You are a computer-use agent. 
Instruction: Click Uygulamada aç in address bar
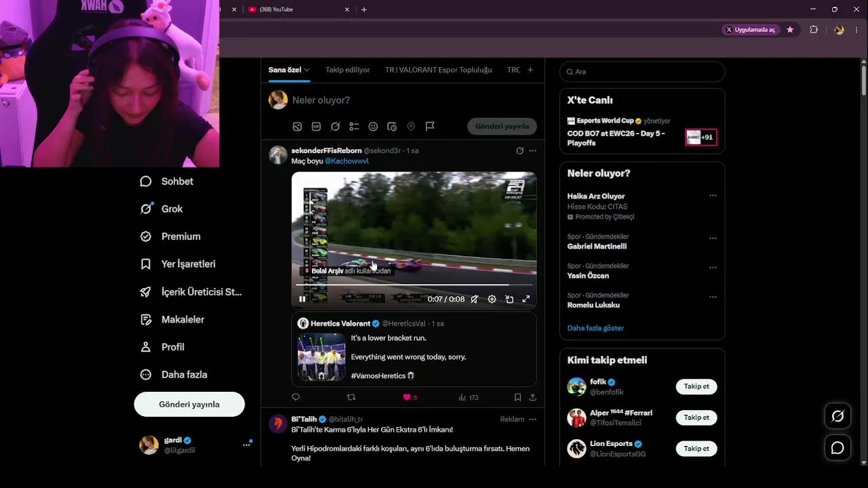pos(751,30)
